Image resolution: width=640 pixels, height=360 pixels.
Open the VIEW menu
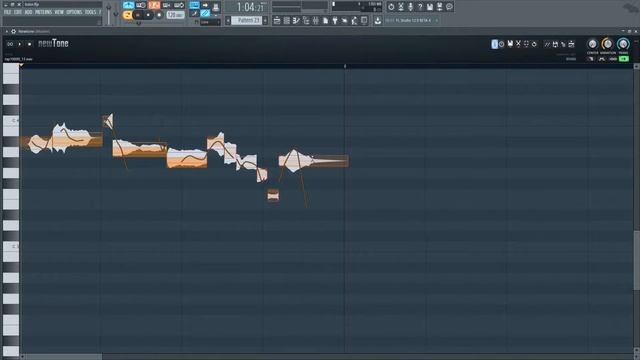59,12
